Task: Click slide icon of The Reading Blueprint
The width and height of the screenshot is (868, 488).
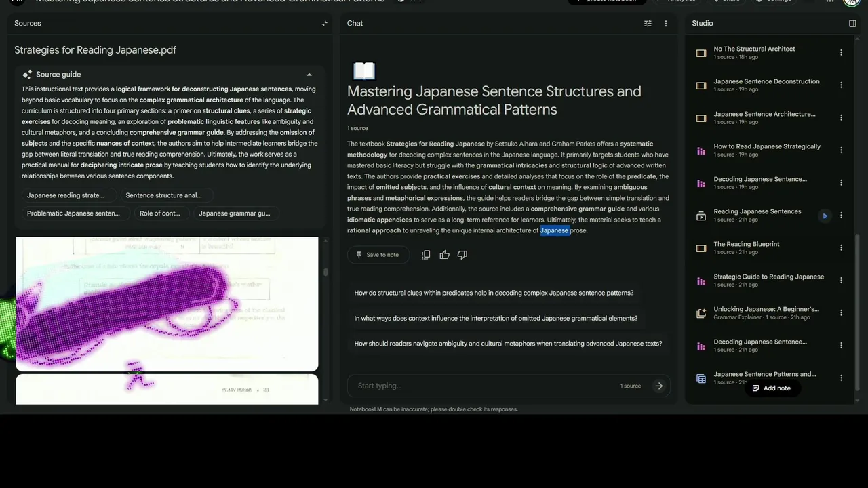Action: coord(701,248)
